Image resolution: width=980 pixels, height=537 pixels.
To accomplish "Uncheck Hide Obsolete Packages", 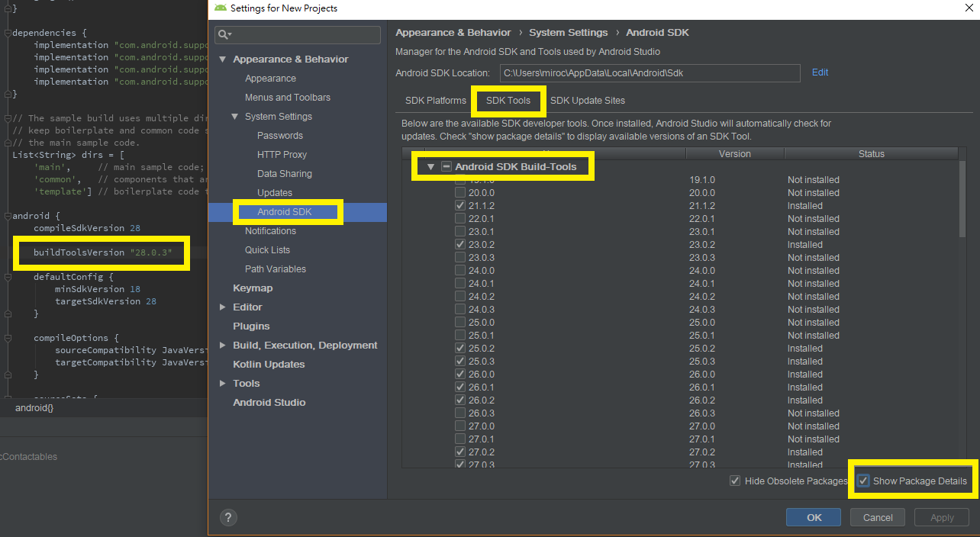I will (x=734, y=481).
